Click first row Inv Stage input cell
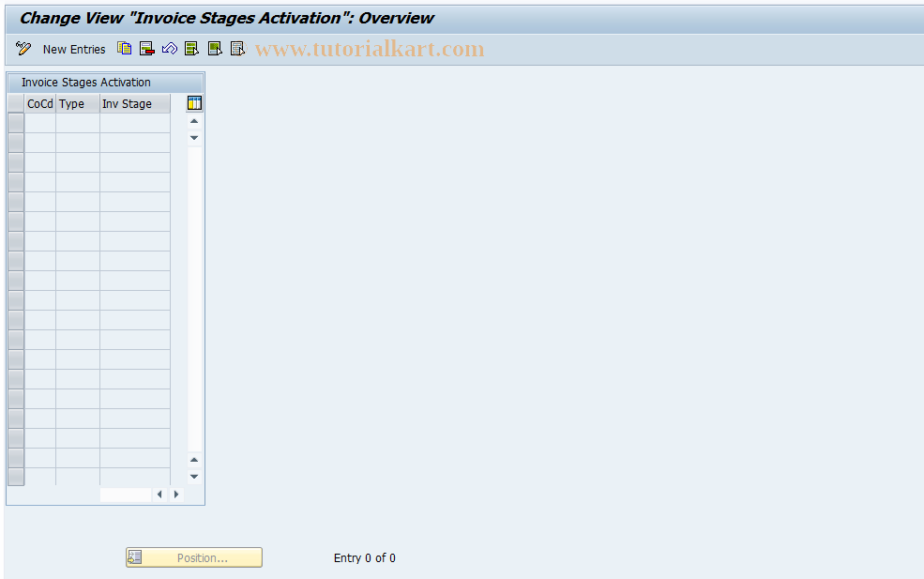The width and height of the screenshot is (924, 579). click(x=135, y=123)
